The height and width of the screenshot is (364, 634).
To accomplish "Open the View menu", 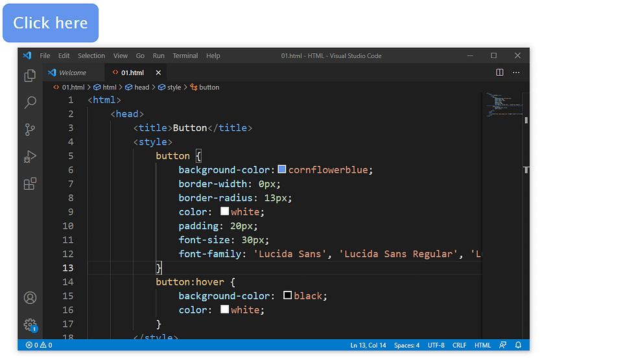I will [121, 56].
